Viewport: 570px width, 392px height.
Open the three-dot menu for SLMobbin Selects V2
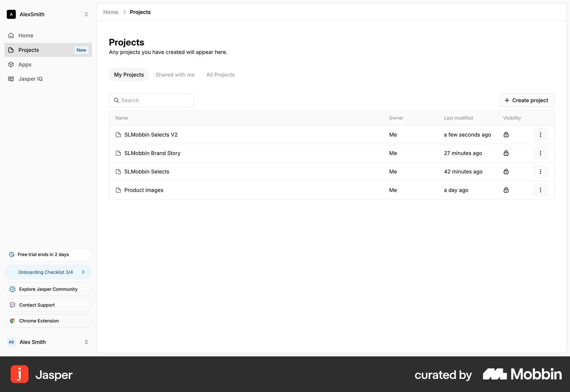pyautogui.click(x=540, y=135)
